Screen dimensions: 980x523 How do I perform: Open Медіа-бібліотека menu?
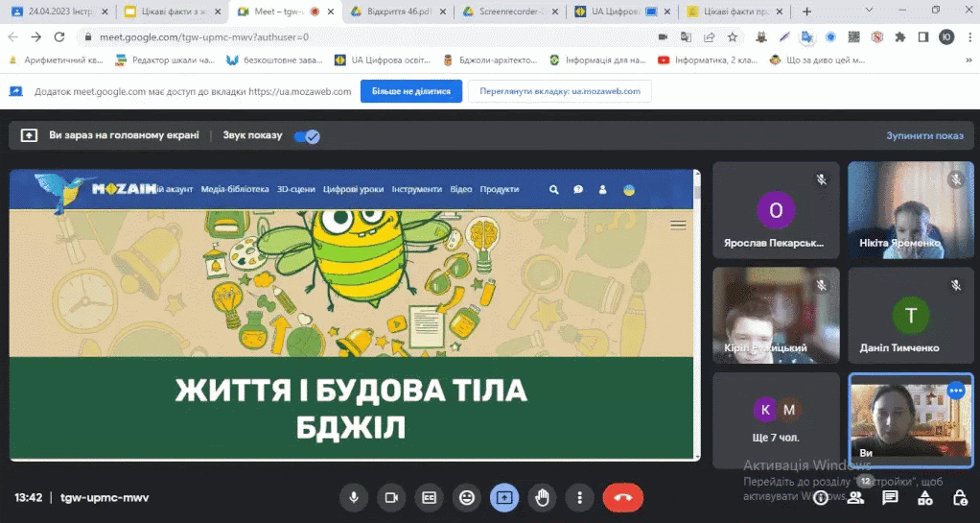(235, 189)
